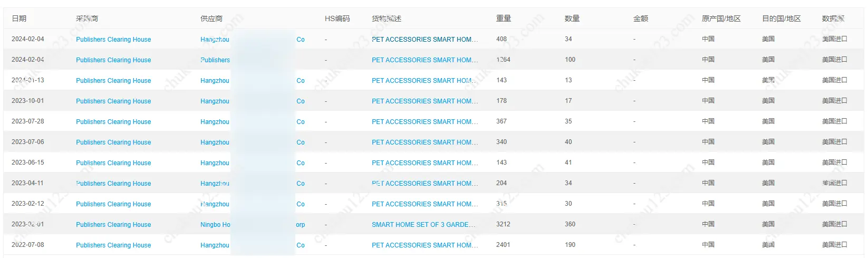Click the HS编码 column header
Viewport: 868px width, 258px height.
[x=337, y=18]
